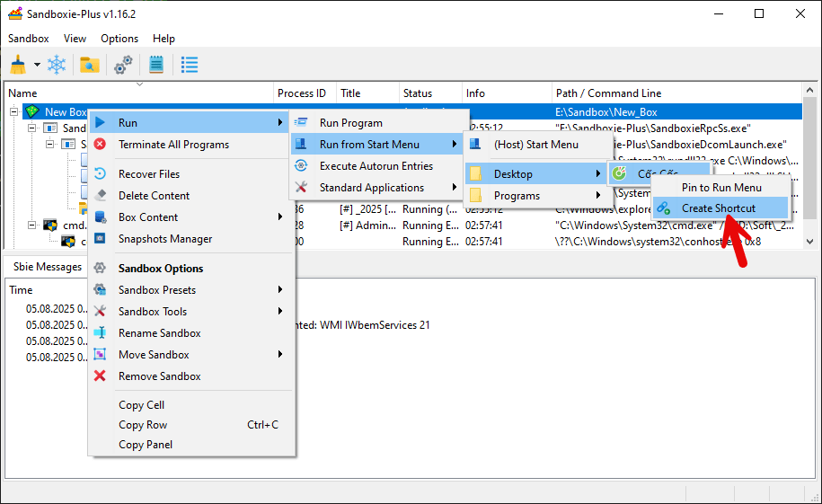Open the Sandbox menu
This screenshot has width=822, height=504.
click(29, 39)
